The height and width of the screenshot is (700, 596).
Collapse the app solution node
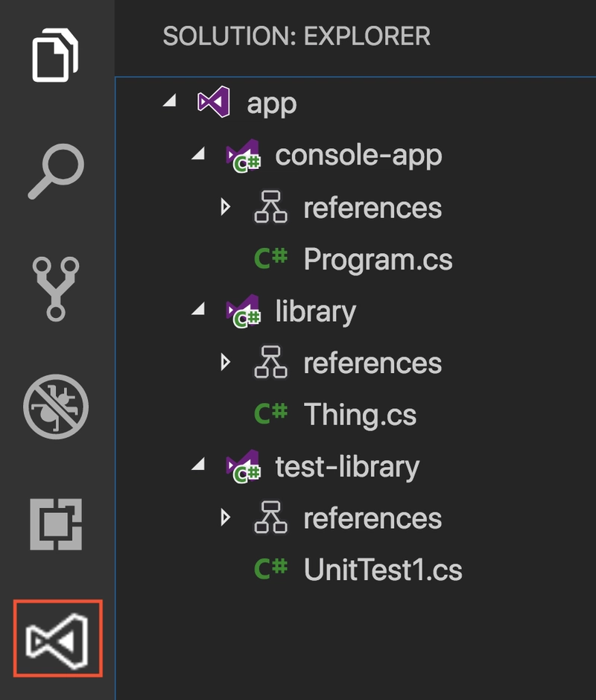coord(169,101)
